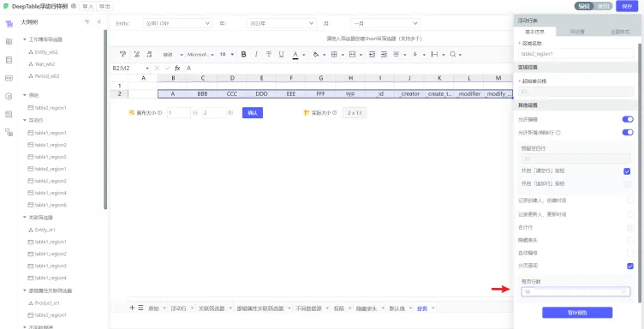
Task: Click the info icon next to 画布大小
Action: pyautogui.click(x=160, y=112)
